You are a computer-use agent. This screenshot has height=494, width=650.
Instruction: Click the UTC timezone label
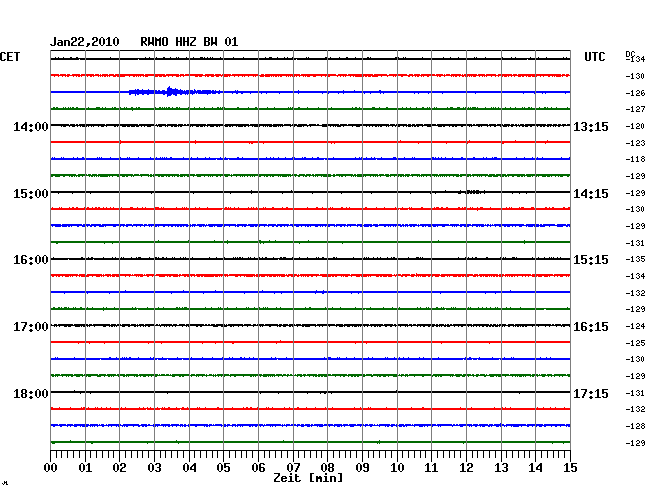pos(595,57)
